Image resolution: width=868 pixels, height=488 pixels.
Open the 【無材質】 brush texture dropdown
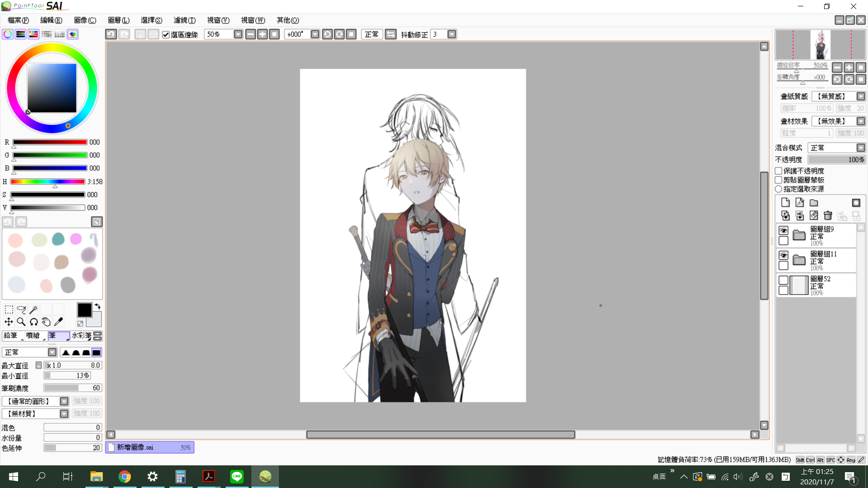pyautogui.click(x=64, y=413)
